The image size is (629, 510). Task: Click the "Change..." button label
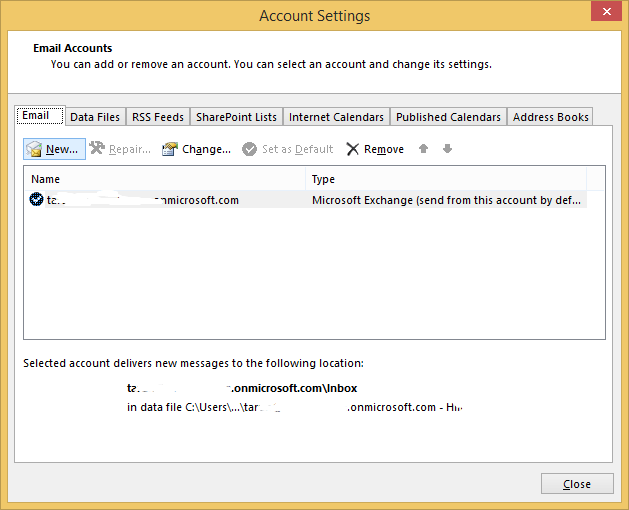tap(207, 149)
